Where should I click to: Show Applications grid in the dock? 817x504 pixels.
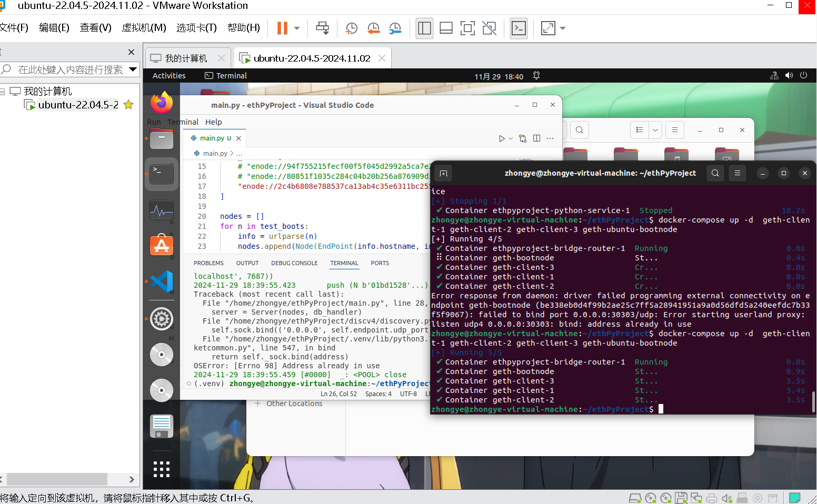point(162,469)
